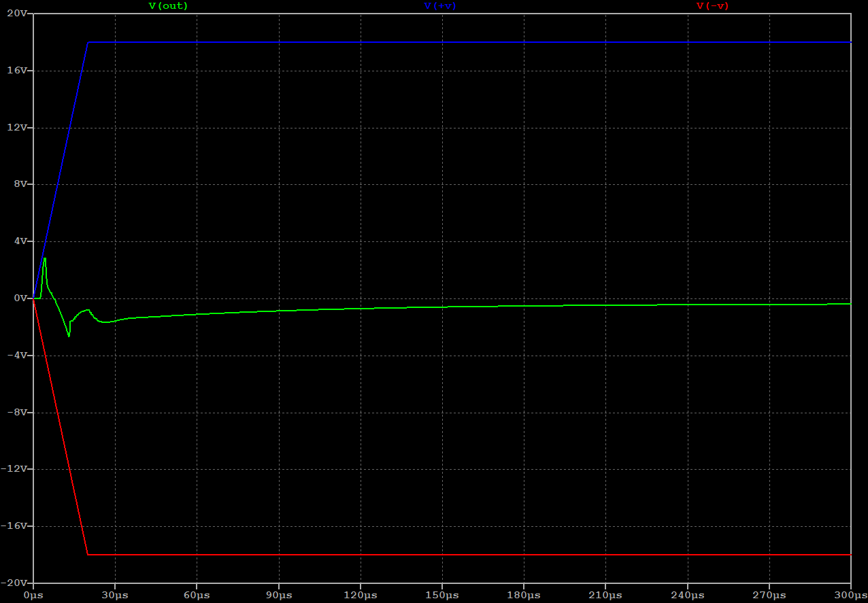The height and width of the screenshot is (603, 868).
Task: Click the 120µs time axis label
Action: click(361, 595)
